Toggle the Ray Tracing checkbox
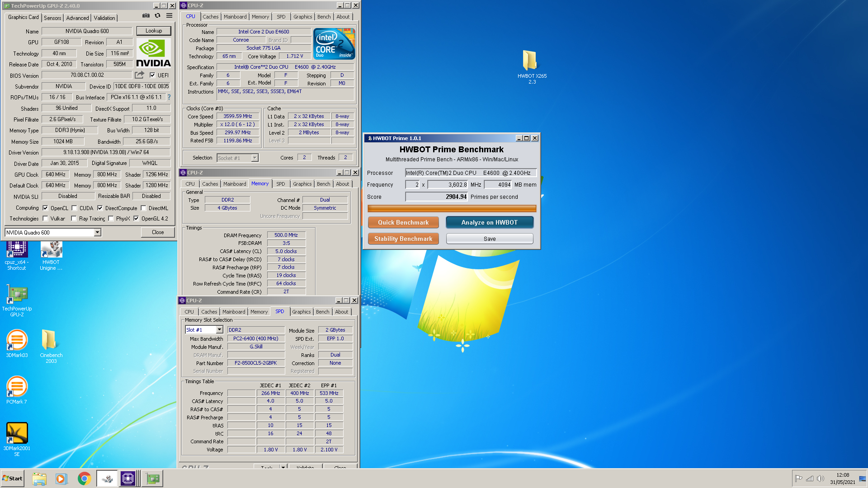 pos(74,219)
